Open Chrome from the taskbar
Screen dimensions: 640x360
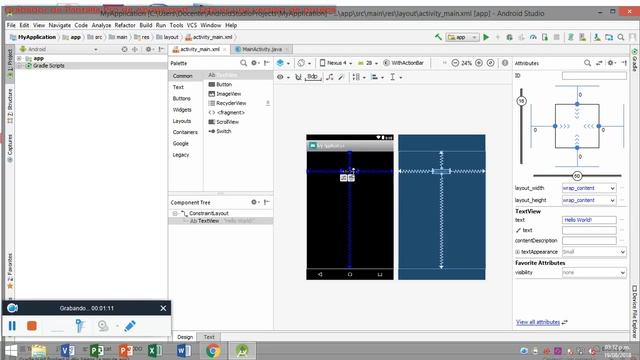coord(213,351)
